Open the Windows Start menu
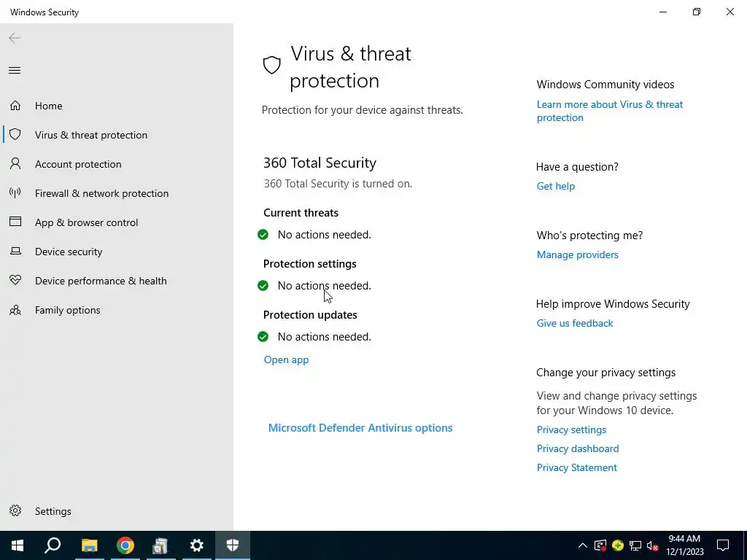This screenshot has width=747, height=560. [x=18, y=545]
